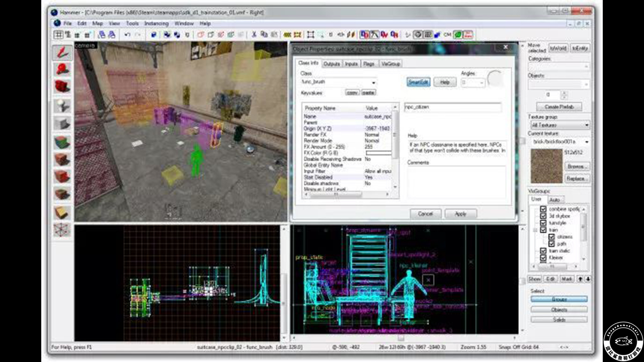
Task: Click the npc_citizen value field
Action: pyautogui.click(x=452, y=107)
